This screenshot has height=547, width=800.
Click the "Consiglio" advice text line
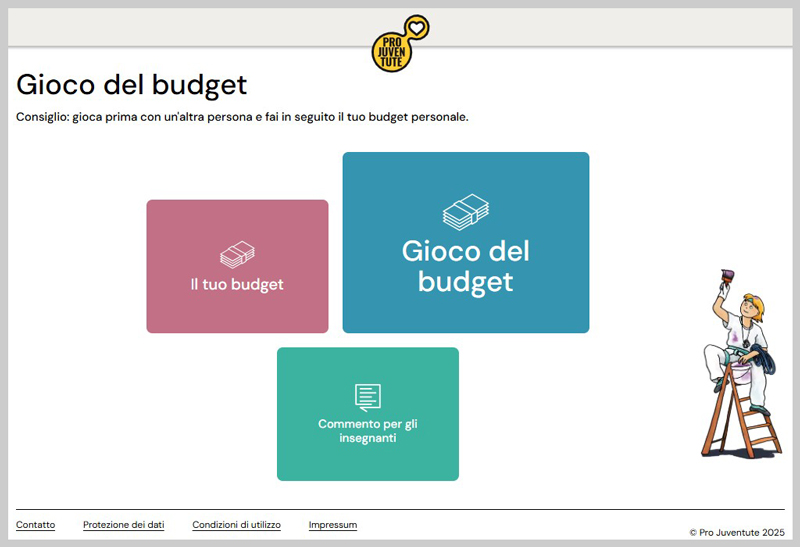point(242,117)
